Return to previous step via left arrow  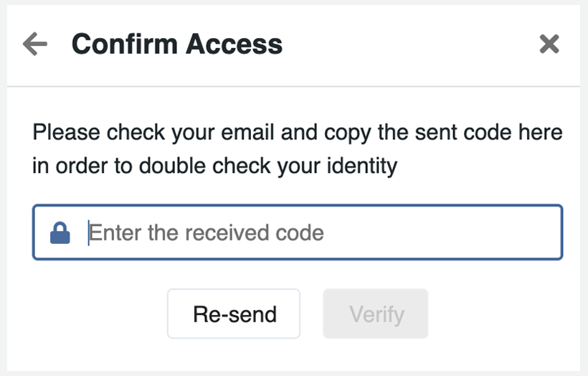(x=34, y=44)
